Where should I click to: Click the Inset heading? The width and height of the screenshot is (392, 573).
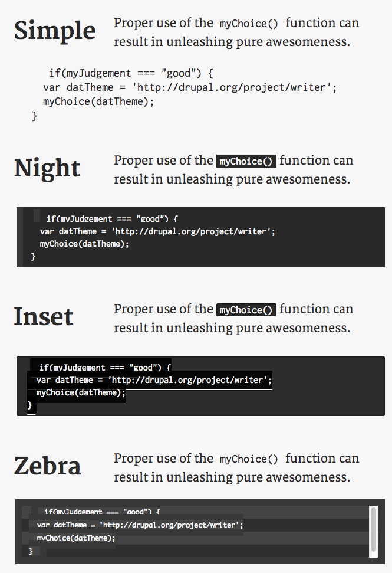44,316
